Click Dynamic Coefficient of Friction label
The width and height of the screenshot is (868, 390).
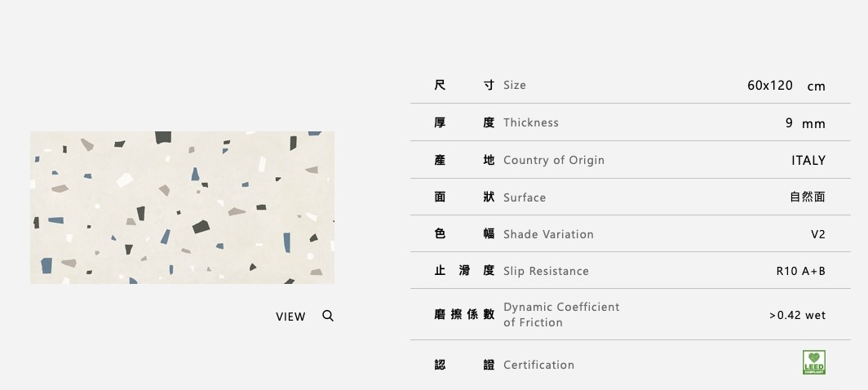tap(560, 314)
